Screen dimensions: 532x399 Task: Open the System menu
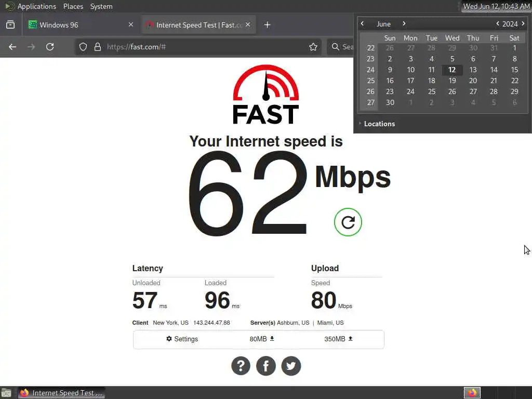(x=101, y=6)
